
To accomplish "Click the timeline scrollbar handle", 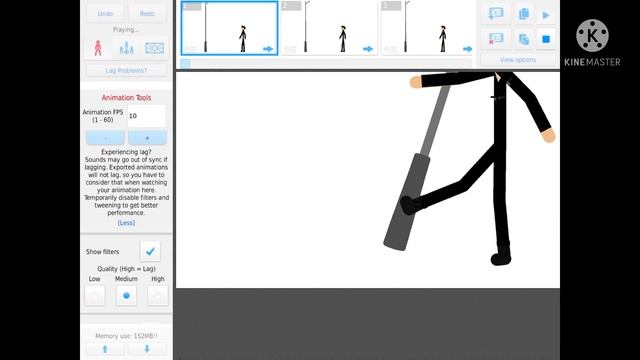I will pos(185,64).
